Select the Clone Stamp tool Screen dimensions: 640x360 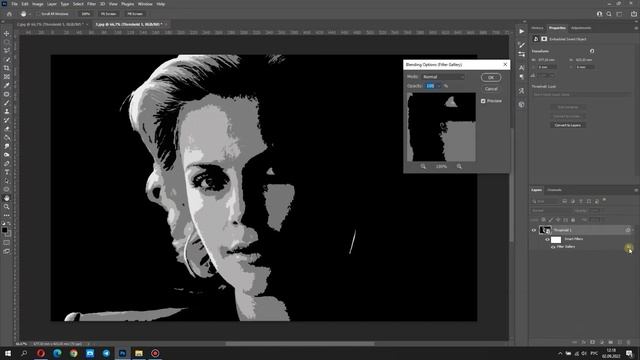click(x=7, y=111)
